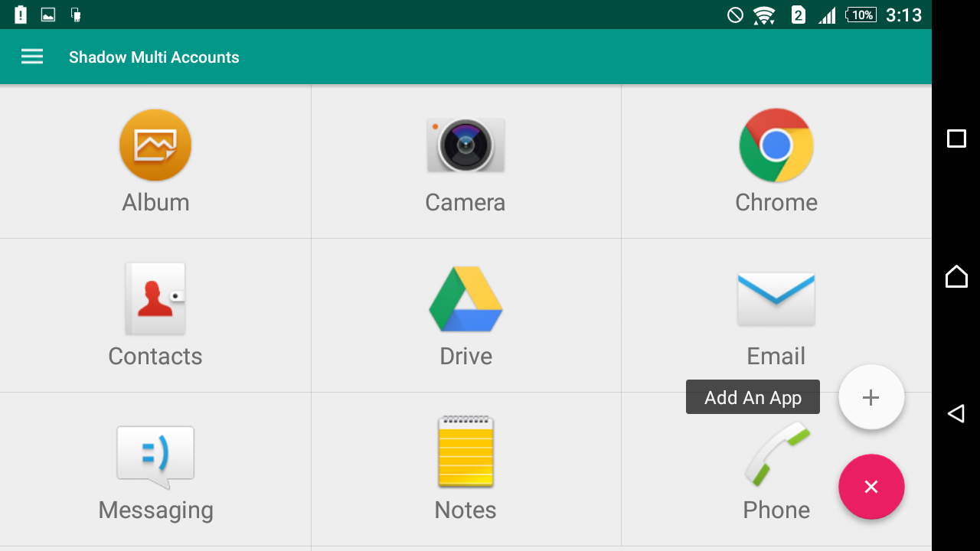The height and width of the screenshot is (551, 980).
Task: Select the Add An App label
Action: pyautogui.click(x=753, y=397)
